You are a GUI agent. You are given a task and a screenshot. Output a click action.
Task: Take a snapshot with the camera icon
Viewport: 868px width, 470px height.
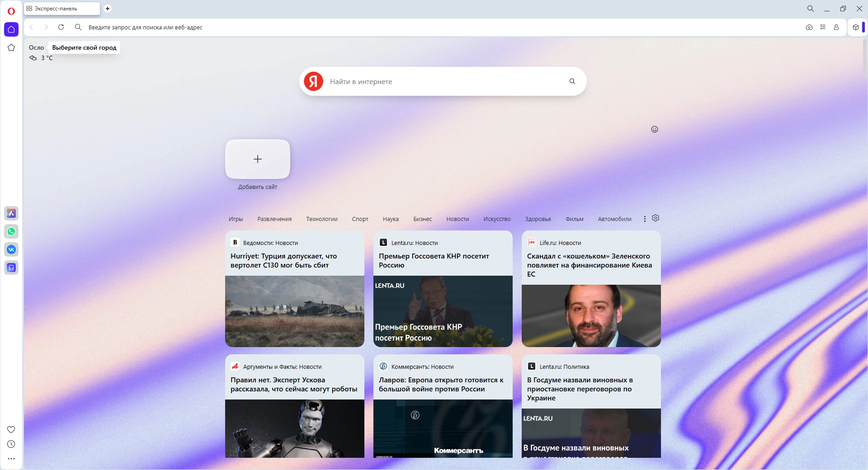point(809,27)
